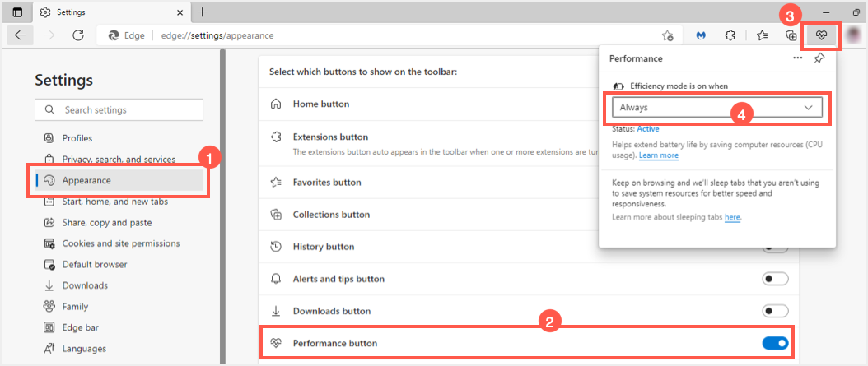Click the Refresh page button

pyautogui.click(x=78, y=35)
